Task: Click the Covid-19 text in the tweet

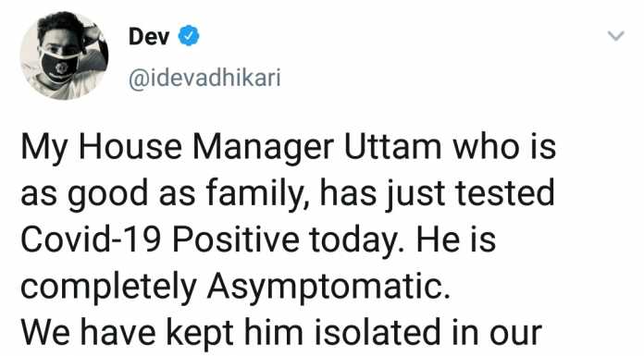Action: 91,239
